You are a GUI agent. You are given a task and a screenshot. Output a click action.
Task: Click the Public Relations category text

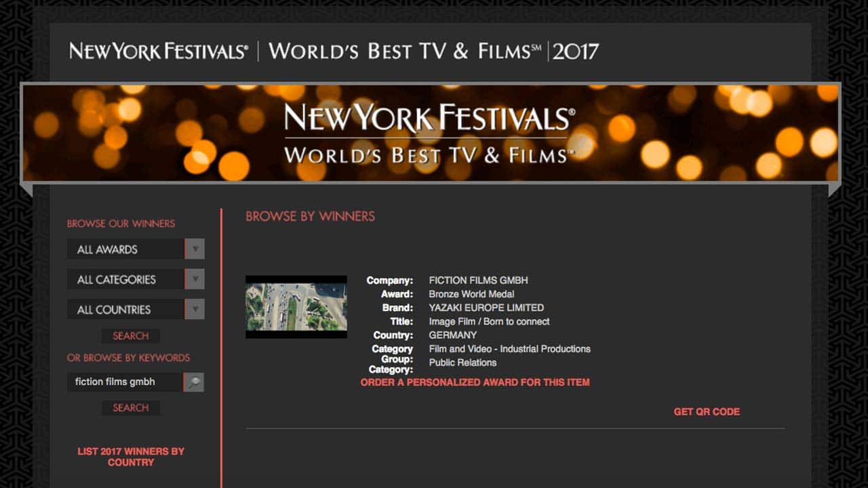pyautogui.click(x=462, y=363)
